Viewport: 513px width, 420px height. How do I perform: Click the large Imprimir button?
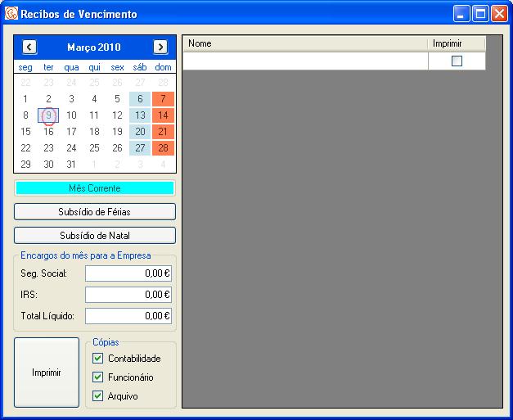click(x=47, y=373)
